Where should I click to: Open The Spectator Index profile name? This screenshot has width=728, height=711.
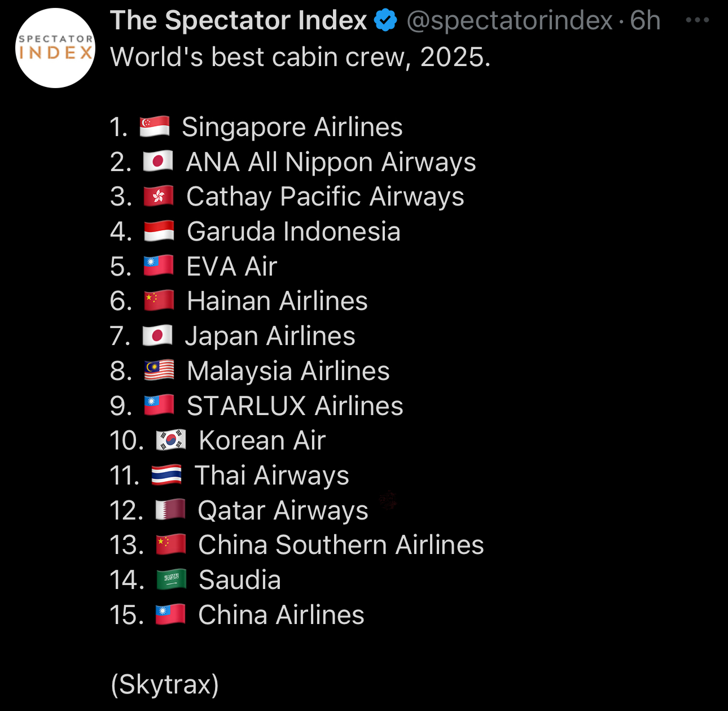(x=238, y=21)
